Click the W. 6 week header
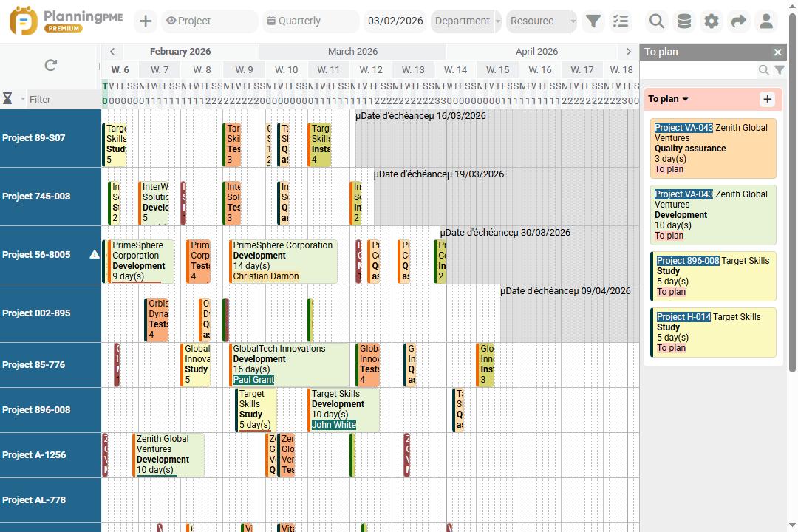 coord(120,69)
